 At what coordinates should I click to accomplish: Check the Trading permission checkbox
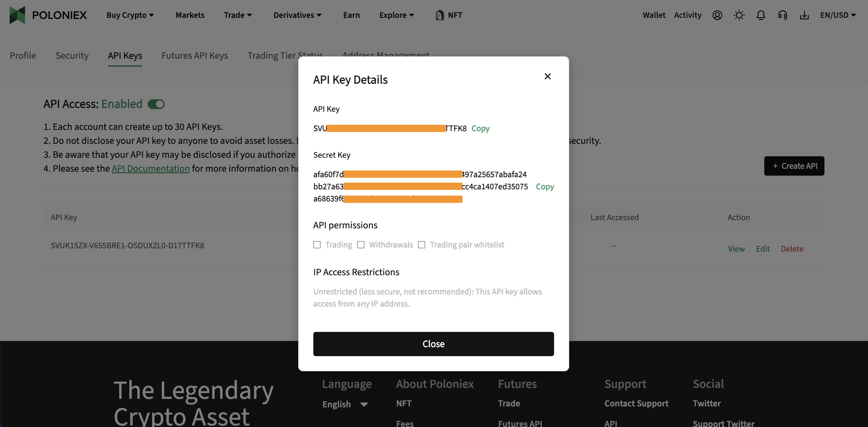[x=317, y=244]
